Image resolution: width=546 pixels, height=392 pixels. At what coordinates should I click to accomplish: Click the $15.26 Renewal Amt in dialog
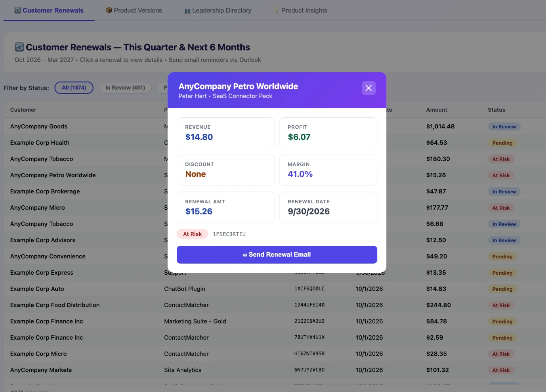[x=199, y=212]
